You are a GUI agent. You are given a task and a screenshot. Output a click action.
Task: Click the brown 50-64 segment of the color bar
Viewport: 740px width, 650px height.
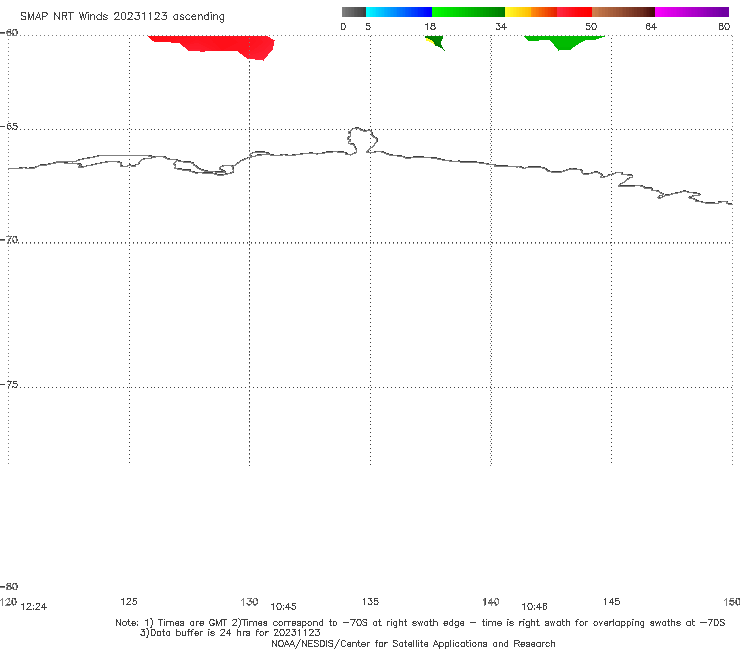pos(623,12)
